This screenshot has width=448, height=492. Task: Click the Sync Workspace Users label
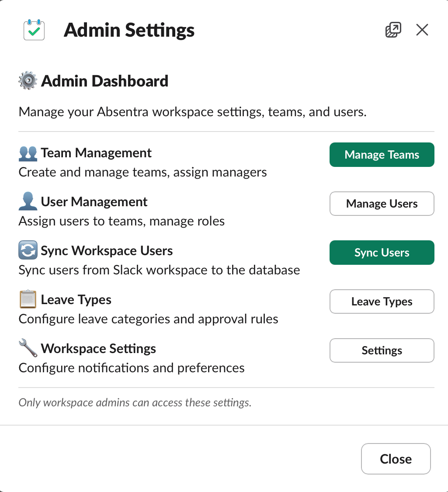point(107,251)
